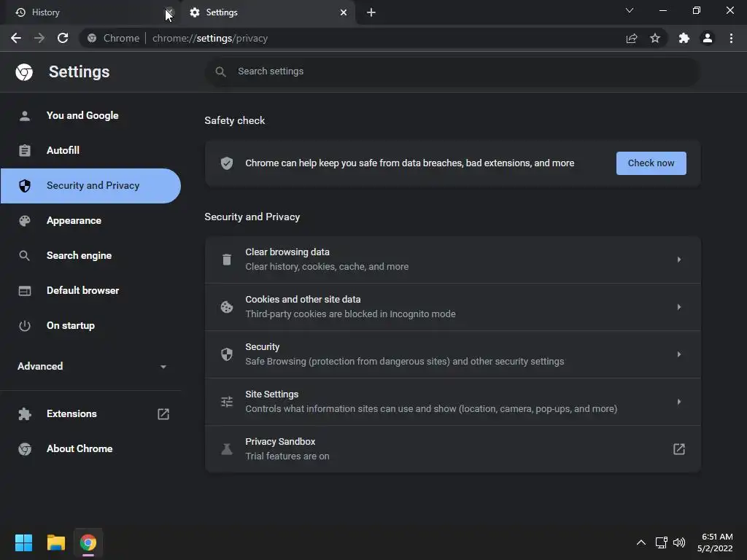The image size is (747, 560).
Task: Open the Windows Start menu
Action: coord(23,542)
